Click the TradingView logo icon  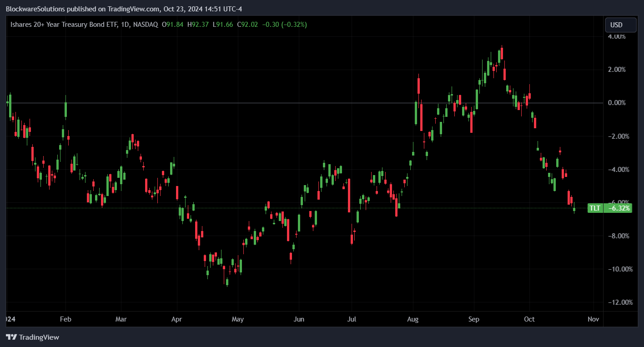11,337
